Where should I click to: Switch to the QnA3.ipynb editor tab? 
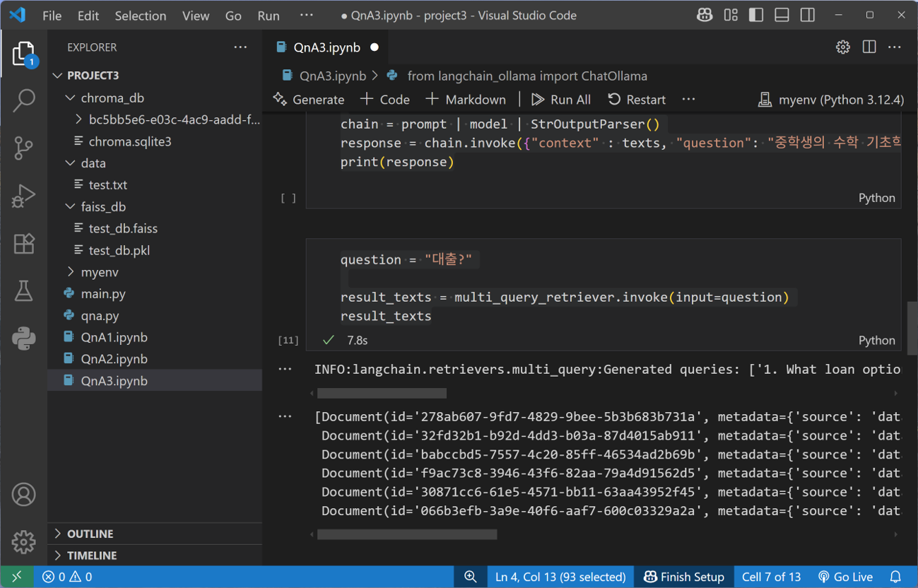pyautogui.click(x=327, y=47)
